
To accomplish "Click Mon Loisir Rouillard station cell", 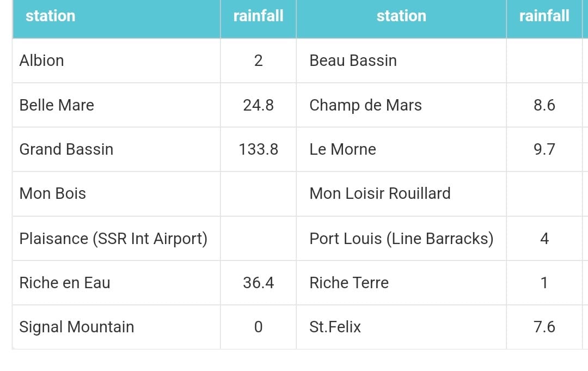I will pos(380,193).
